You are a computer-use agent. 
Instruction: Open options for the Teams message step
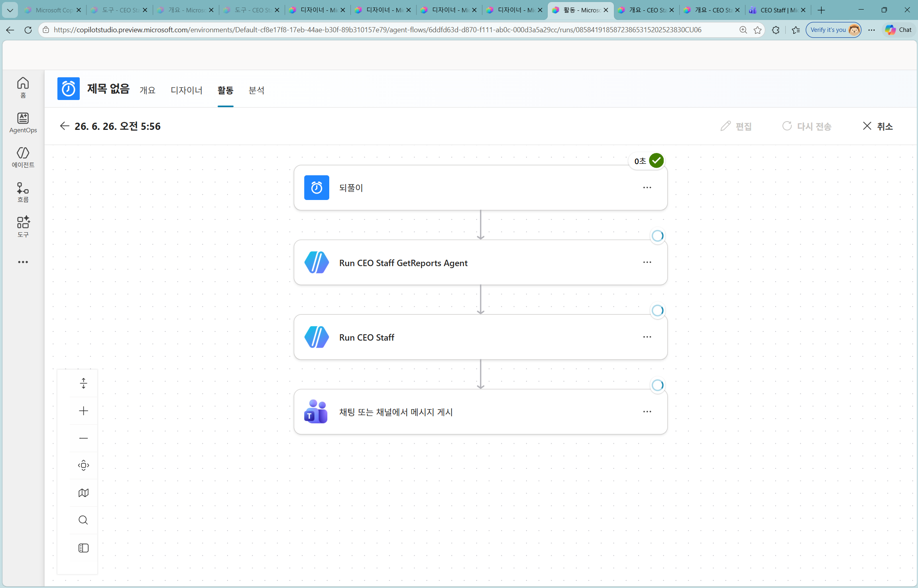[647, 412]
